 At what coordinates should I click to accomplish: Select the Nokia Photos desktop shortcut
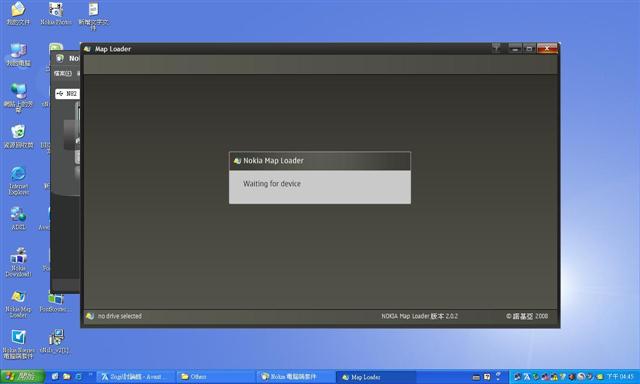[56, 13]
